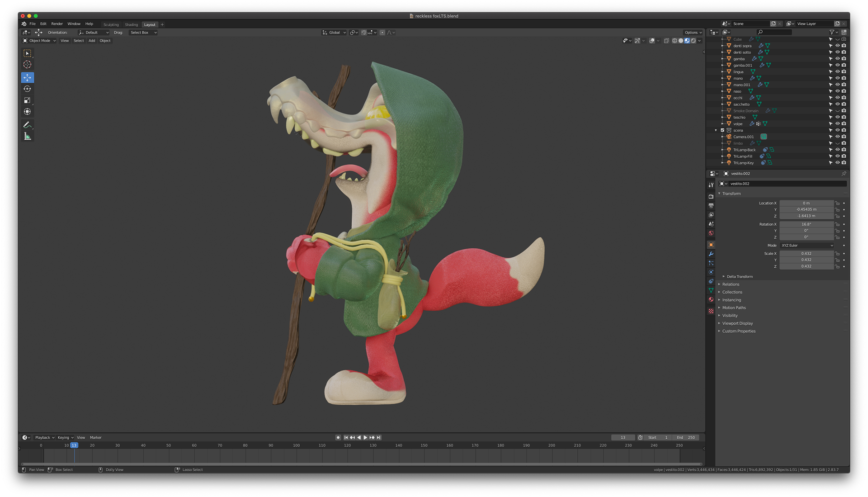Jump to the timeline end frame
868x497 pixels.
click(379, 438)
